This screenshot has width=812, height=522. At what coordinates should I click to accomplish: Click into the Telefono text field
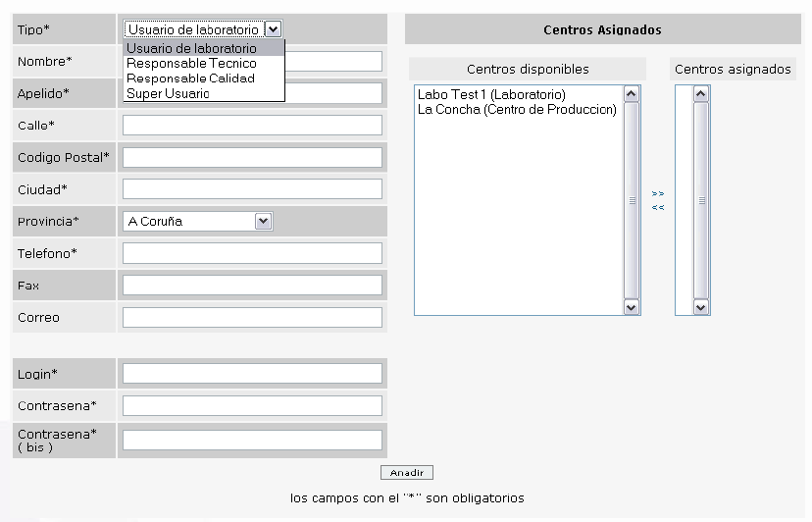point(252,253)
